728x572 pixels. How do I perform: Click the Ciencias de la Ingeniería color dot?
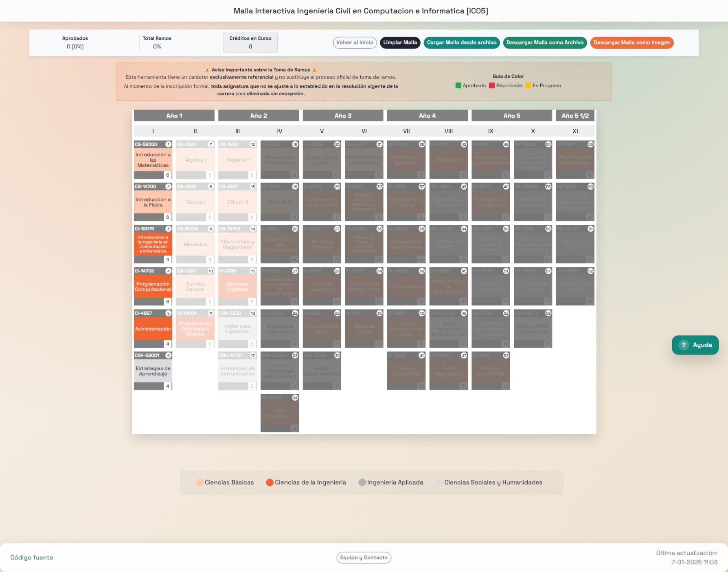[x=270, y=482]
